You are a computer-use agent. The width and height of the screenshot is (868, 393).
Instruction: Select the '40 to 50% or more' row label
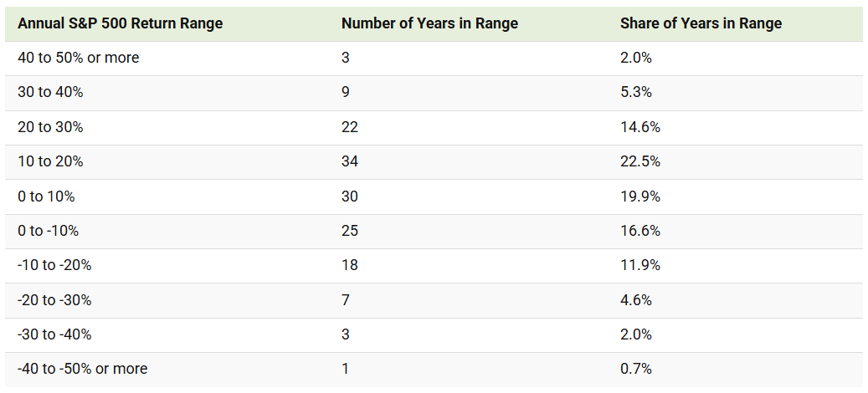tap(79, 58)
